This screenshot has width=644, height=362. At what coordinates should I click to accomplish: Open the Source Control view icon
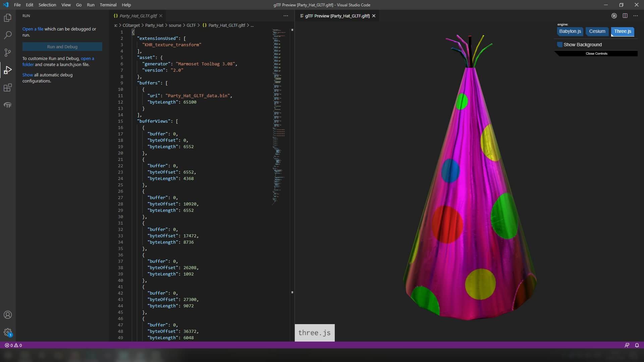7,53
